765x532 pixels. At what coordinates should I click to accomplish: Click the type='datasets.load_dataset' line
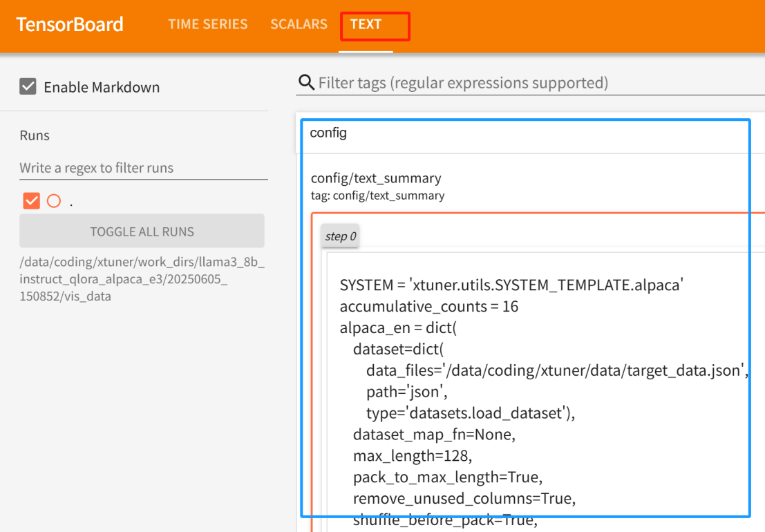tap(471, 413)
